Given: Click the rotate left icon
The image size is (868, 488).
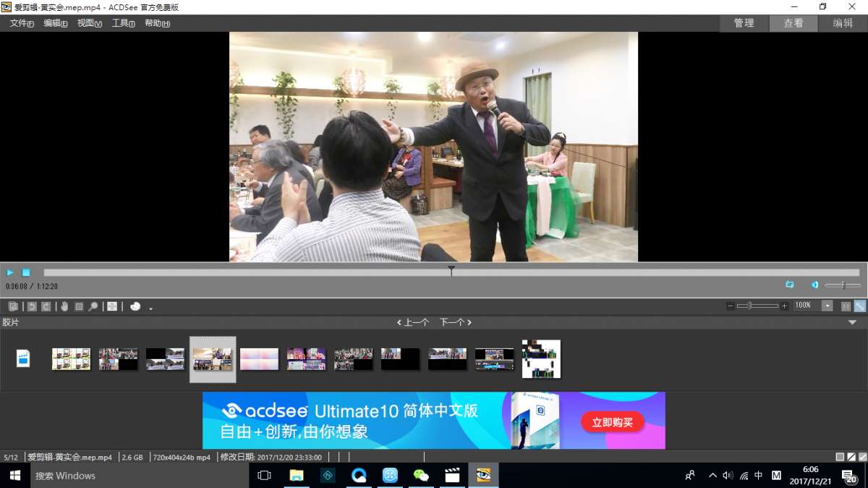Looking at the screenshot, I should tap(31, 306).
